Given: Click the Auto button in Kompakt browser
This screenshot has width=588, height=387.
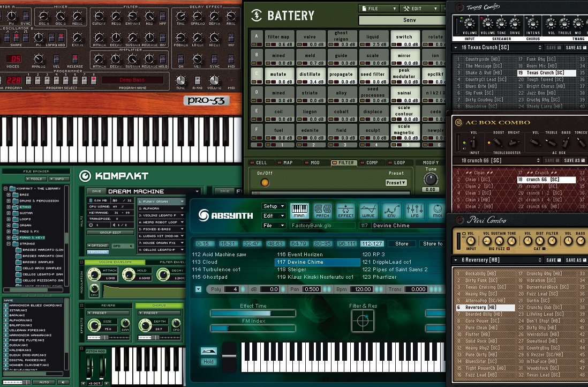Looking at the screenshot, I should (44, 382).
